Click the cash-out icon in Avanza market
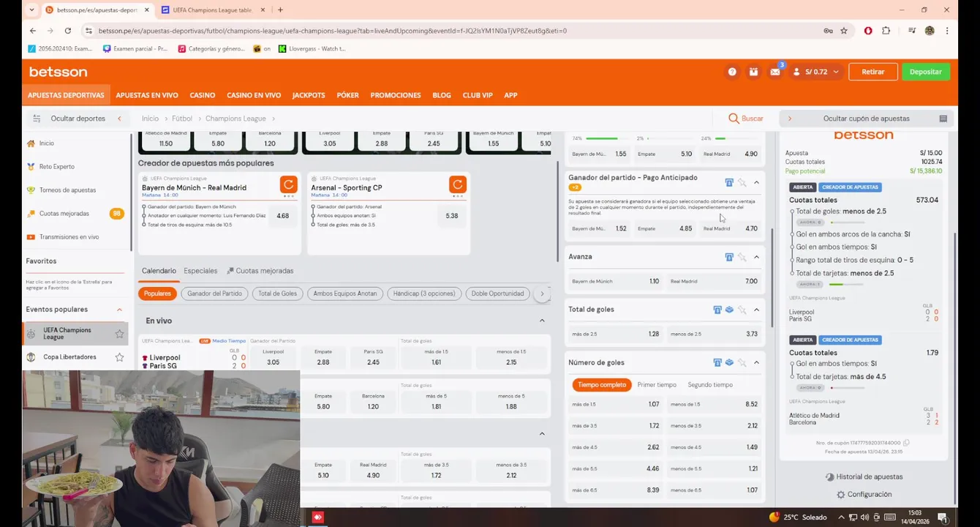Viewport: 980px width, 527px height. pos(729,257)
